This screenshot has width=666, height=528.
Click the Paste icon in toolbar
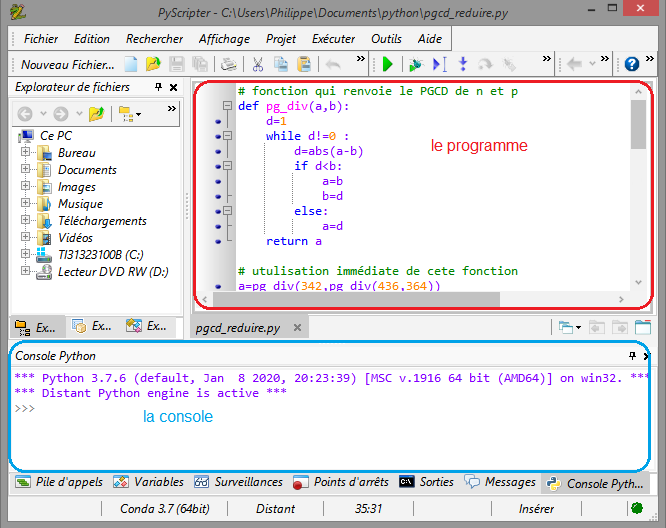tap(303, 65)
